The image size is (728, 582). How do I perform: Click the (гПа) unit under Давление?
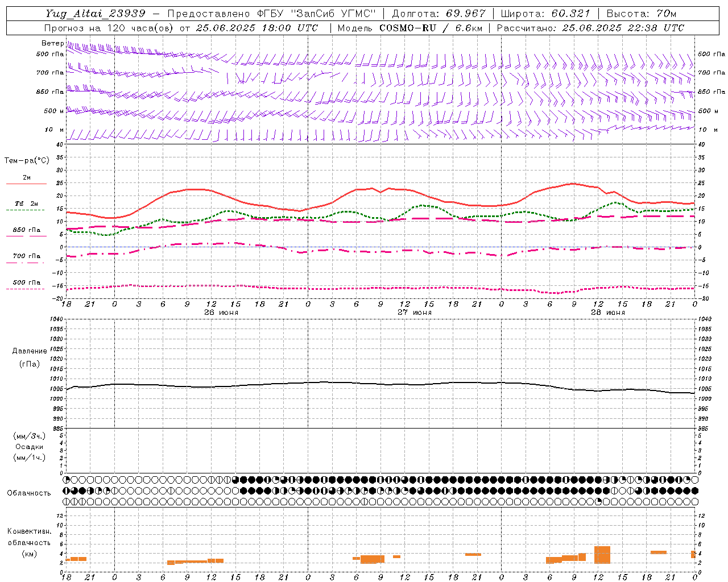coord(30,364)
